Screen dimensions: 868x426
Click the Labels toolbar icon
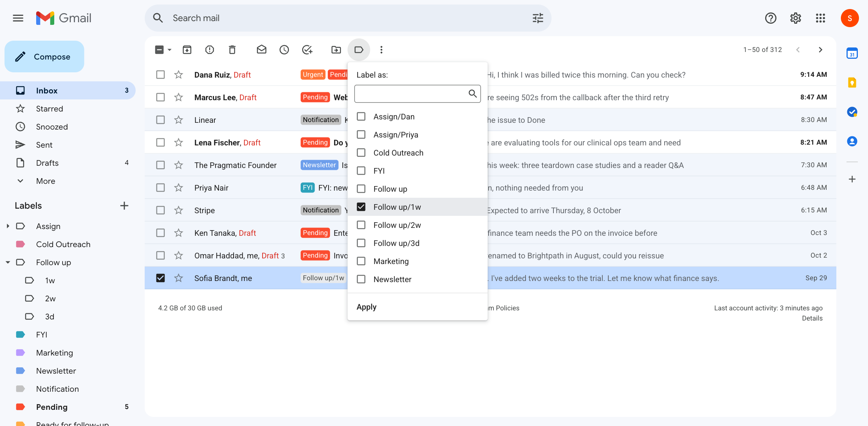click(359, 50)
